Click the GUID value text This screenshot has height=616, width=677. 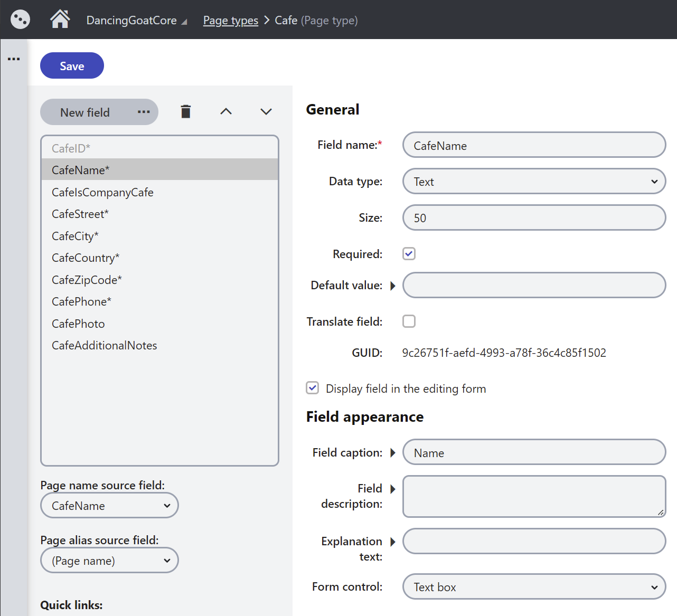pyautogui.click(x=504, y=353)
